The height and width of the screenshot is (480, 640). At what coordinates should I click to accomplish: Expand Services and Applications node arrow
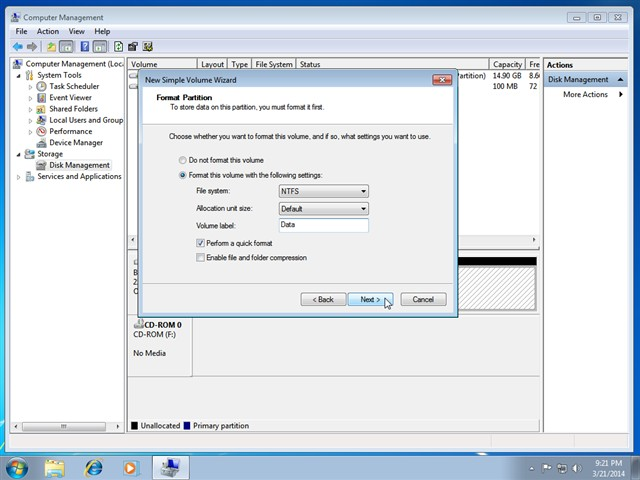[x=18, y=177]
